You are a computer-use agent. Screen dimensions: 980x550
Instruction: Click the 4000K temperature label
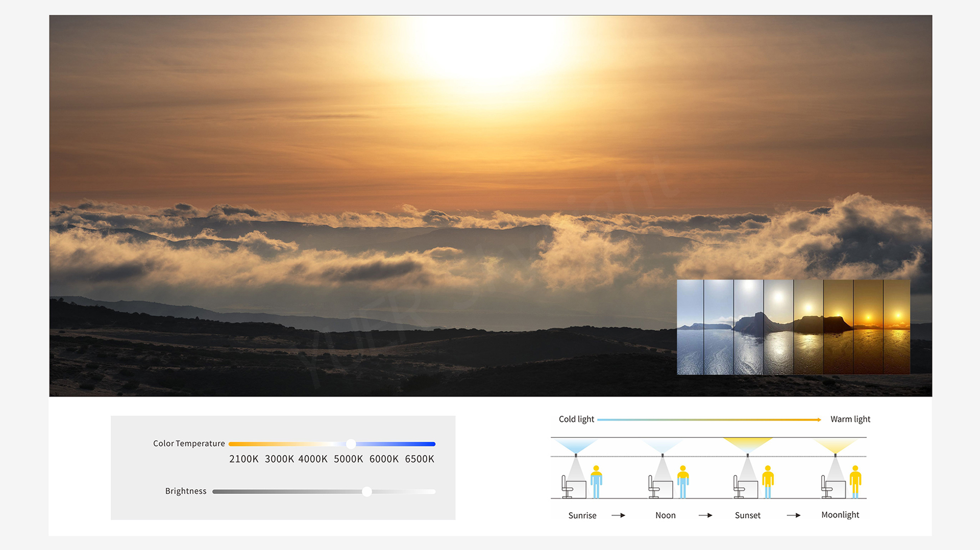coord(313,459)
